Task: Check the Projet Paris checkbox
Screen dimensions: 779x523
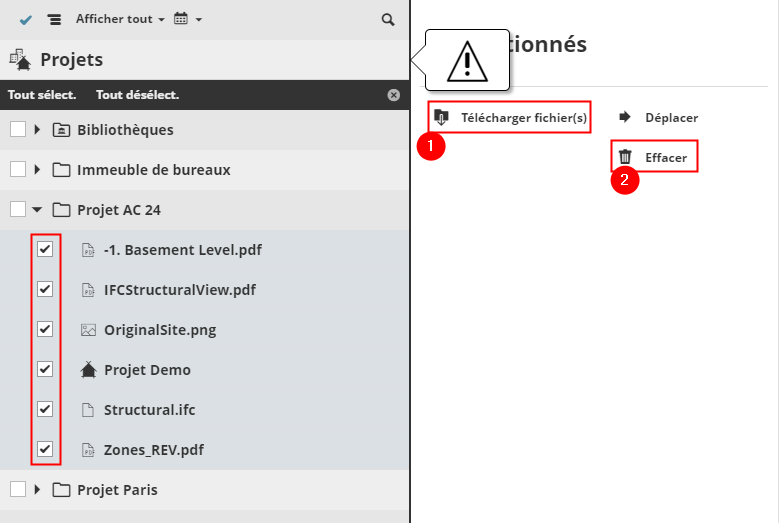Action: (17, 489)
